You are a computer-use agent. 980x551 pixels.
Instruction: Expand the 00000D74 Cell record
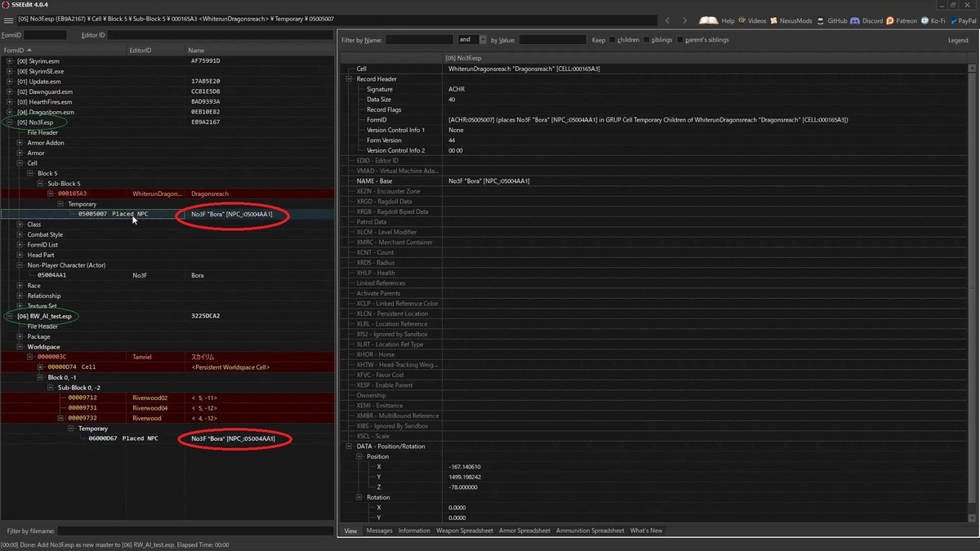(x=40, y=367)
